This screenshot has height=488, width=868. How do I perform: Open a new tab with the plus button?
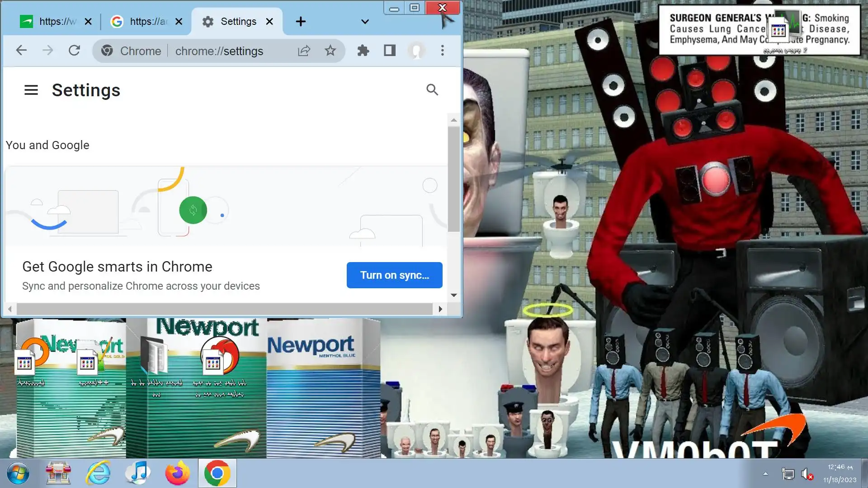tap(301, 22)
